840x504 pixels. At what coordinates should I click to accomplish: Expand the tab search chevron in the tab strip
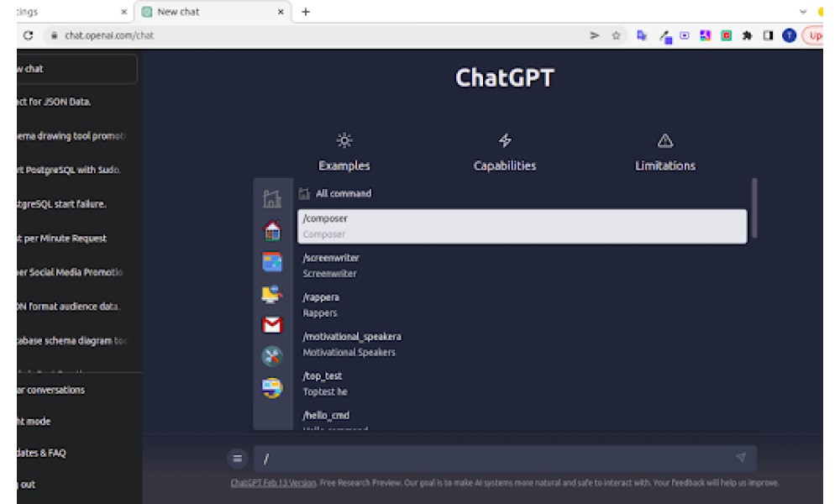(802, 12)
